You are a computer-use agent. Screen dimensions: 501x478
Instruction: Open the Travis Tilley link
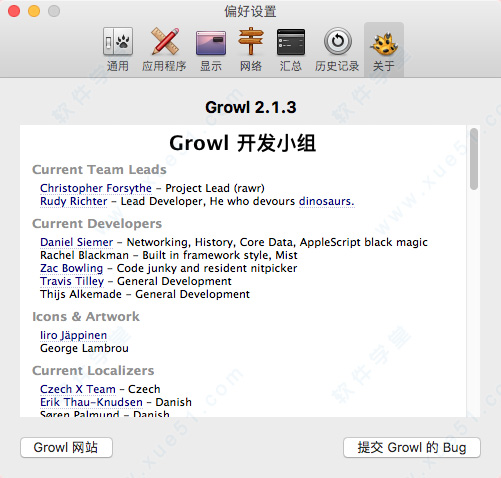(x=72, y=281)
